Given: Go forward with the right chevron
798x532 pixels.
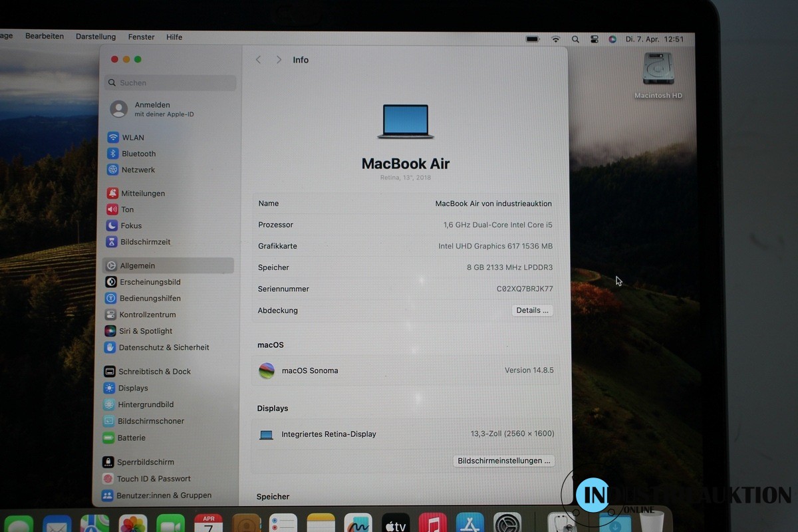Looking at the screenshot, I should pyautogui.click(x=279, y=60).
